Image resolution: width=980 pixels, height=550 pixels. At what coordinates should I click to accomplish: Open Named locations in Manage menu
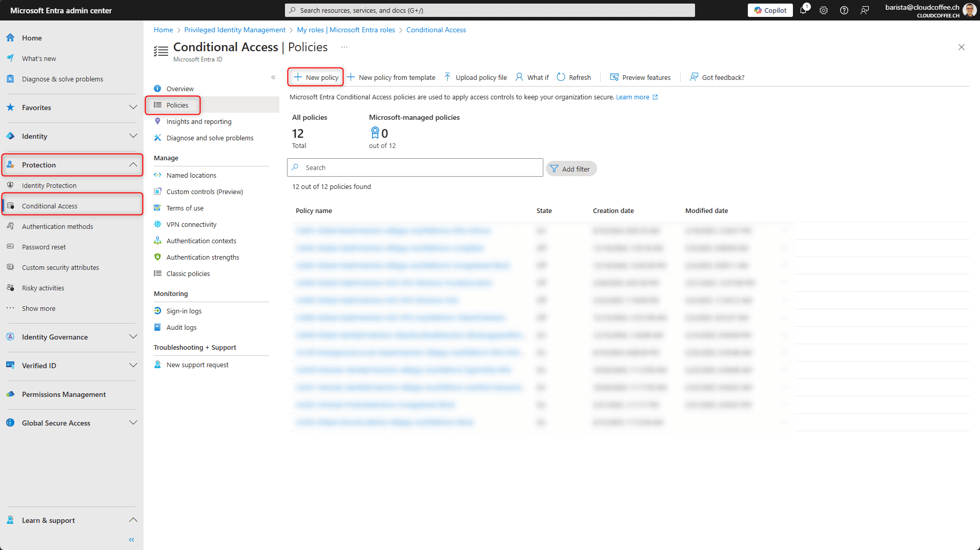tap(191, 175)
